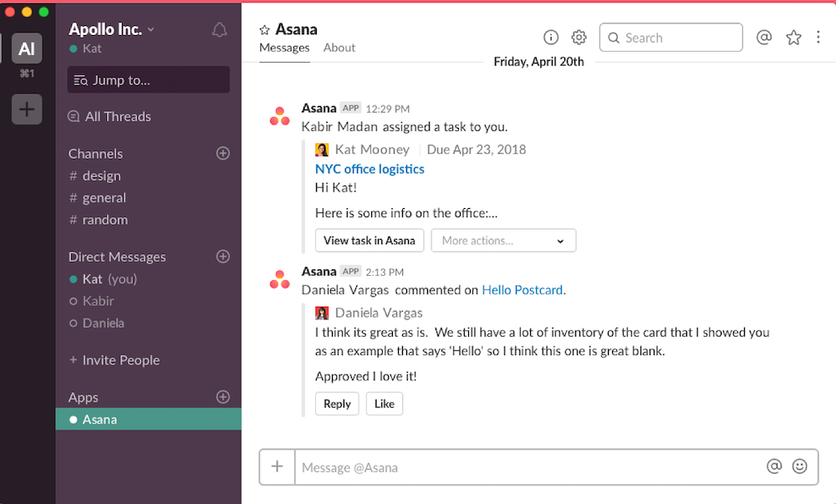Click the Apps section header
The width and height of the screenshot is (836, 504).
[x=83, y=398]
